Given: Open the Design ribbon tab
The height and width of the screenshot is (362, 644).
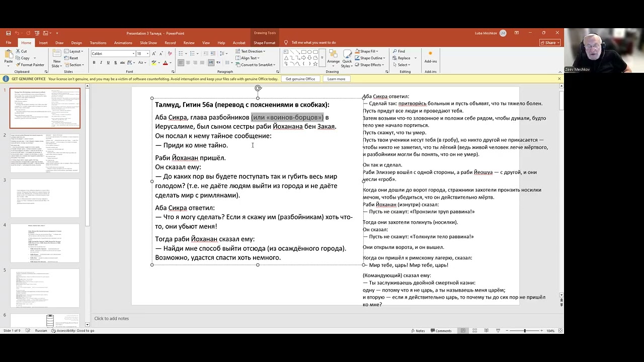Looking at the screenshot, I should (76, 43).
